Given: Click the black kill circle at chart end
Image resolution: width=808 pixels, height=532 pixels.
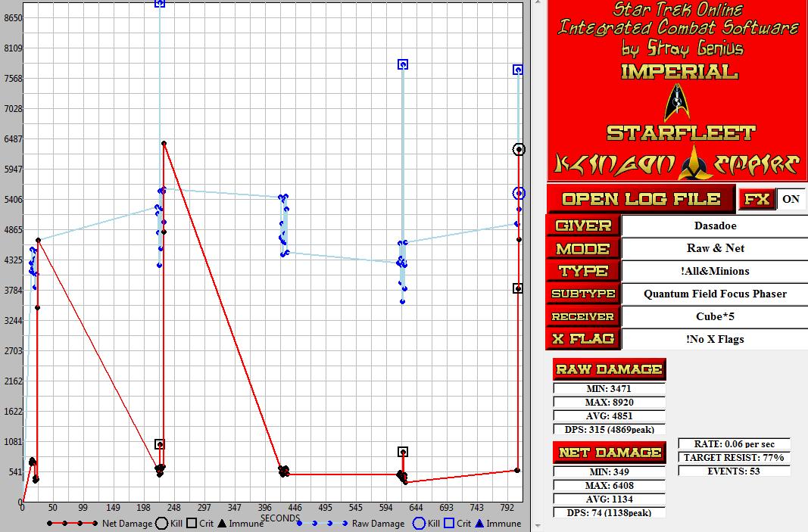Looking at the screenshot, I should point(519,149).
